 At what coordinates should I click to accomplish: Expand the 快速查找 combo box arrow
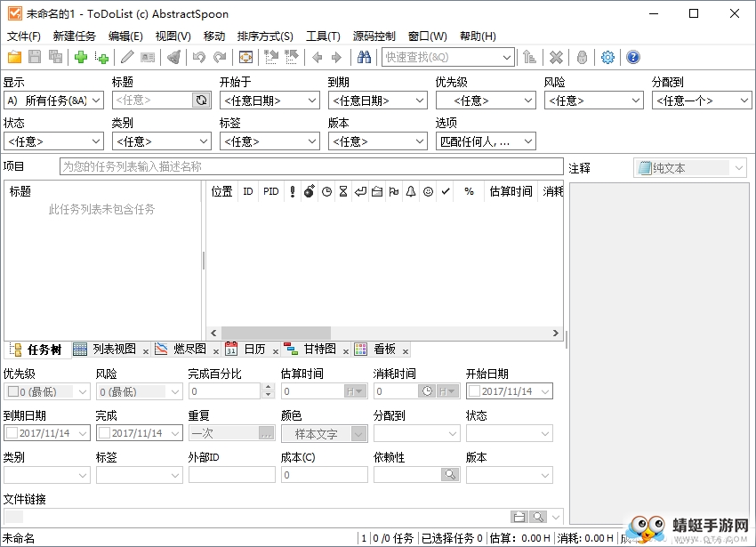click(x=506, y=58)
